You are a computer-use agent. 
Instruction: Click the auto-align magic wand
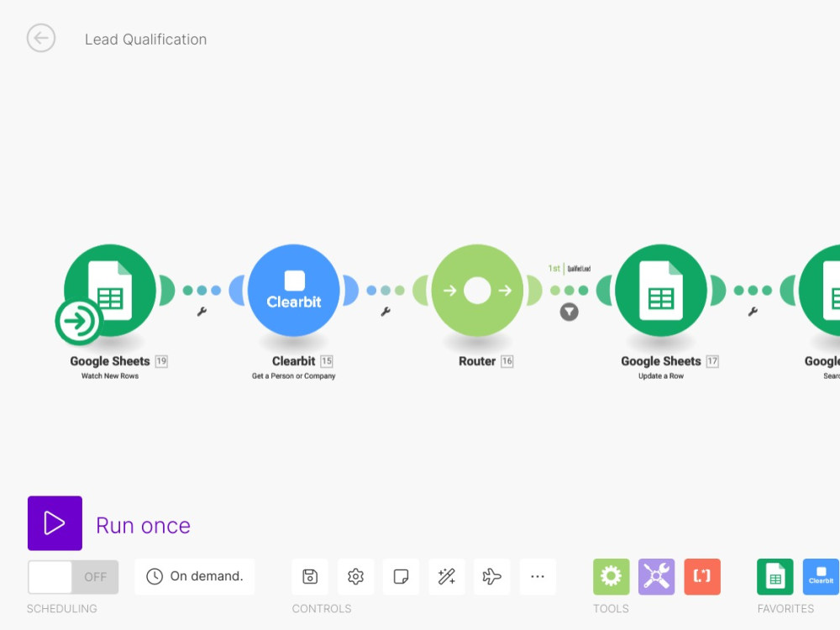coord(447,576)
